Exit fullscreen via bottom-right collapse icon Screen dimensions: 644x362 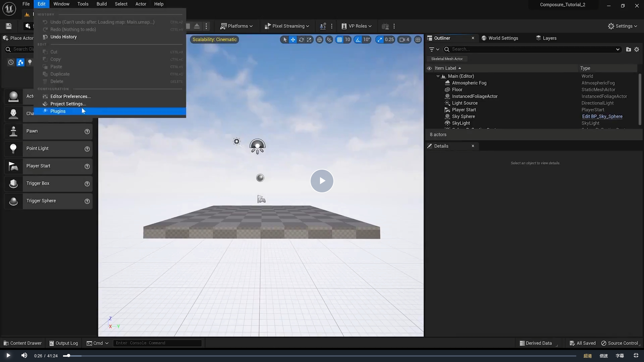tap(636, 355)
